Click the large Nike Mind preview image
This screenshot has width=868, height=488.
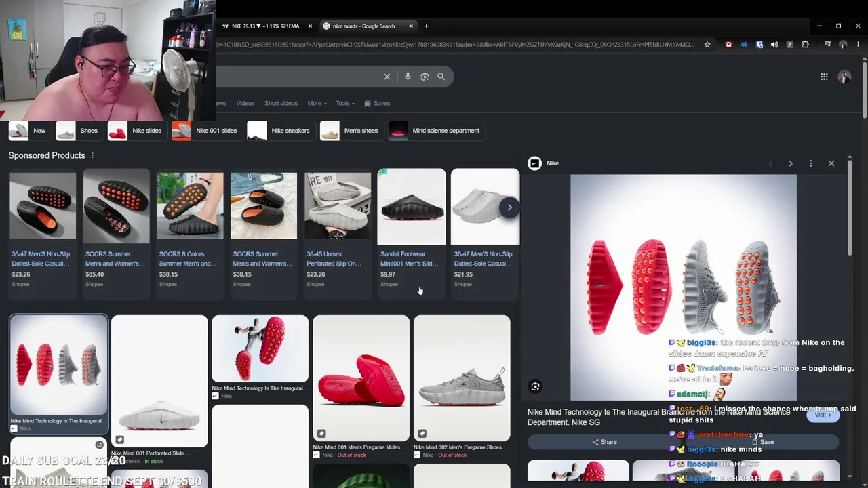[684, 288]
